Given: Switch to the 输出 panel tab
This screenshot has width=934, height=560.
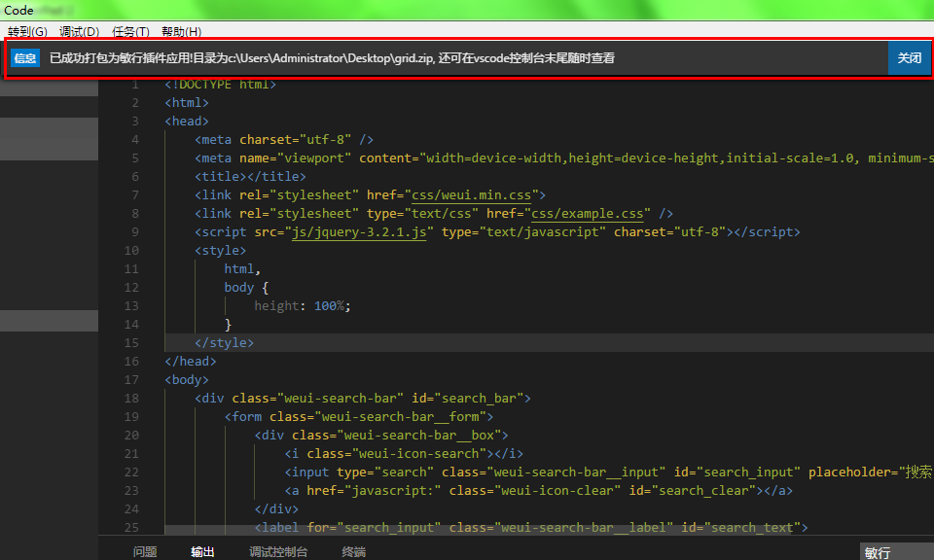Looking at the screenshot, I should click(202, 551).
